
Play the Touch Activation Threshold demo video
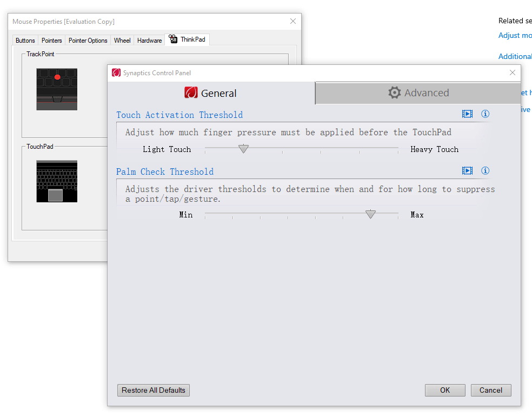(467, 114)
